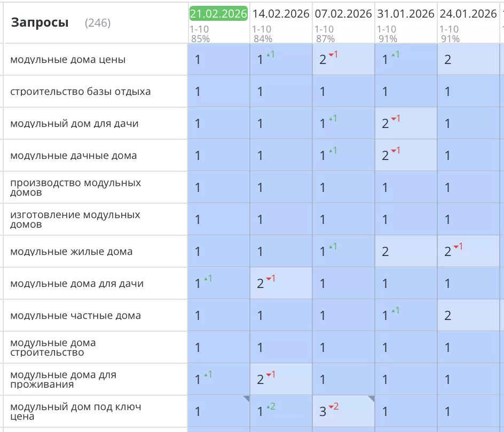The width and height of the screenshot is (504, 432).
Task: Choose the 31.01.2026 date column header
Action: click(406, 14)
